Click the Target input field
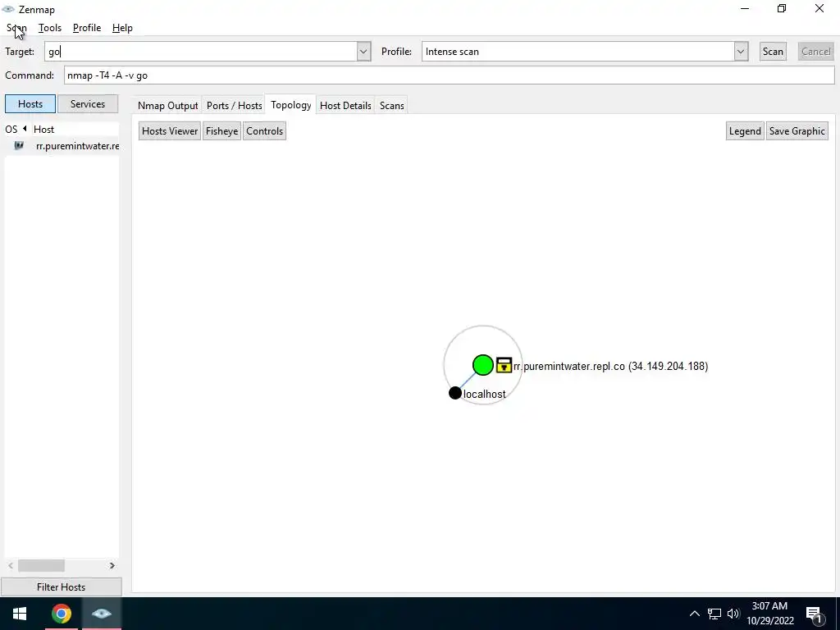 coord(201,52)
